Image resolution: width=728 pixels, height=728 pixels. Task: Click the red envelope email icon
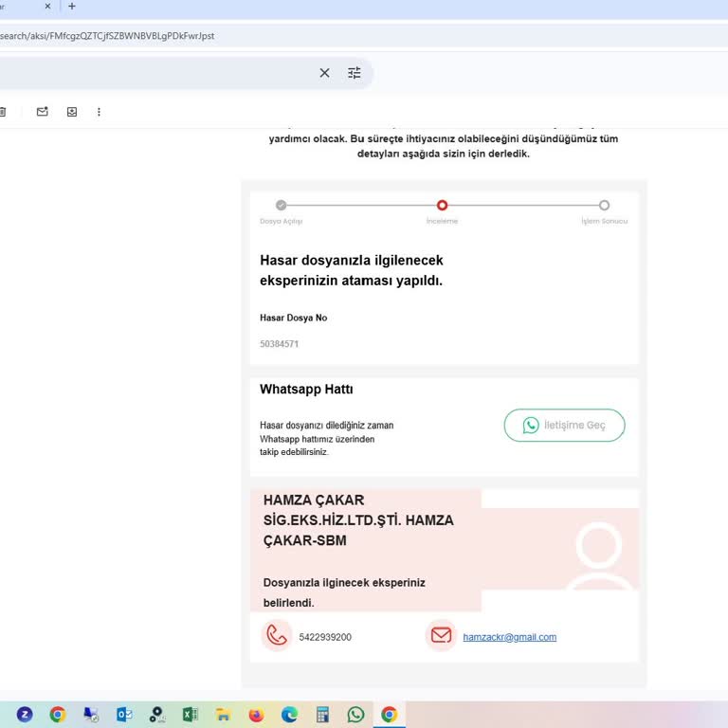(x=441, y=636)
